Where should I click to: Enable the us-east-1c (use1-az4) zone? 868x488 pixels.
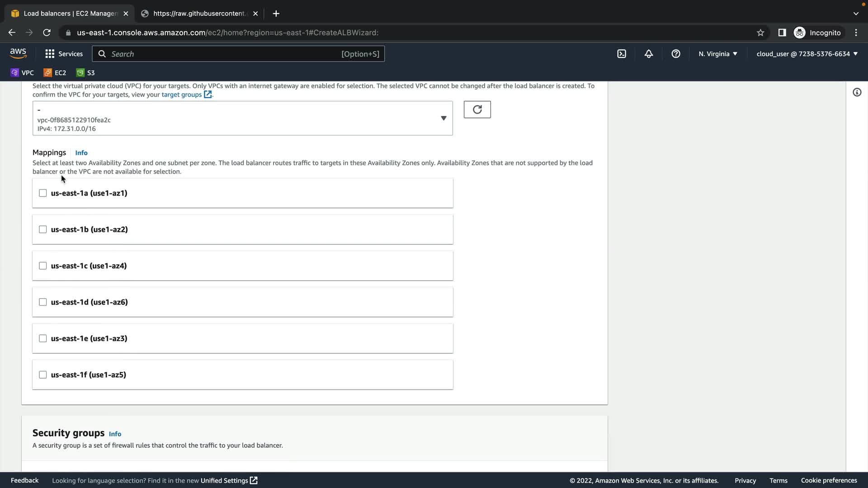pos(43,266)
